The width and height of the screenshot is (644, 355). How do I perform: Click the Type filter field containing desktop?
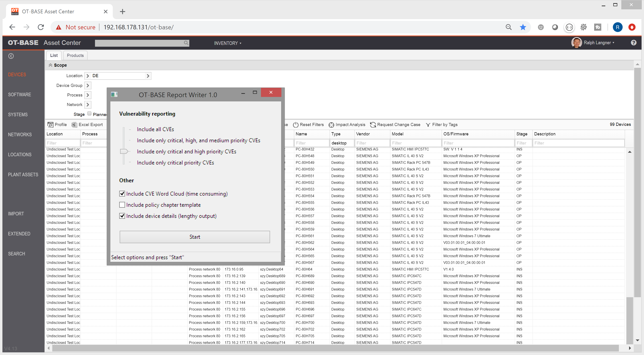342,143
